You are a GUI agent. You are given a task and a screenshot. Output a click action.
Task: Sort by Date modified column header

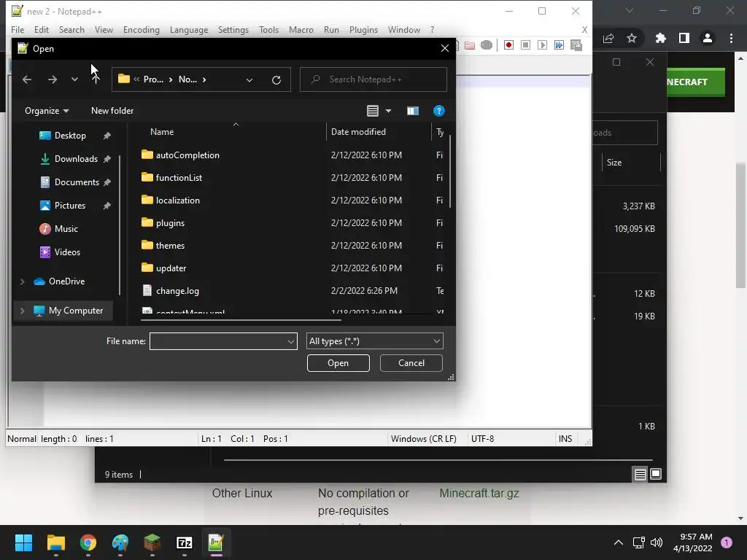pos(358,132)
